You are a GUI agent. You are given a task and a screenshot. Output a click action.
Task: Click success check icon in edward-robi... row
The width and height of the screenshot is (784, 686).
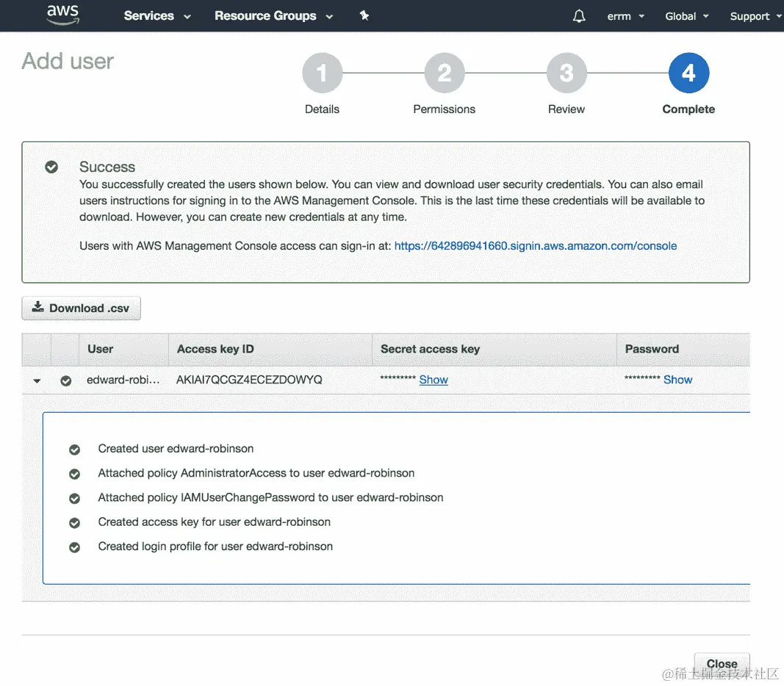pos(65,380)
